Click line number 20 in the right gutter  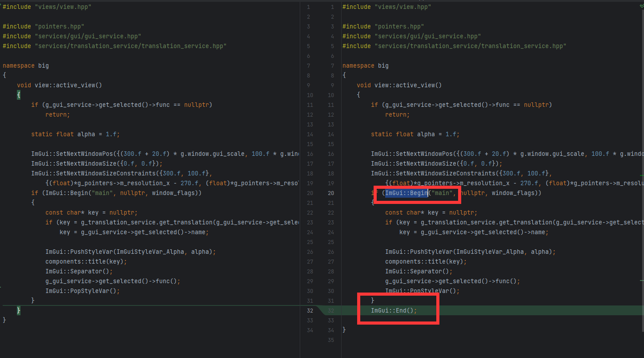coord(331,193)
